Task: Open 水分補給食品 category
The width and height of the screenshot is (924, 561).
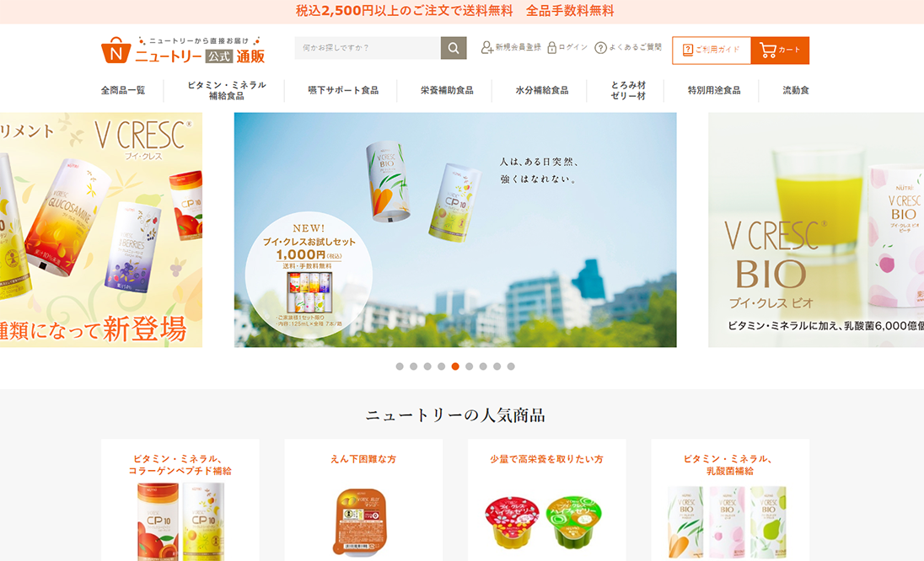Action: 541,90
